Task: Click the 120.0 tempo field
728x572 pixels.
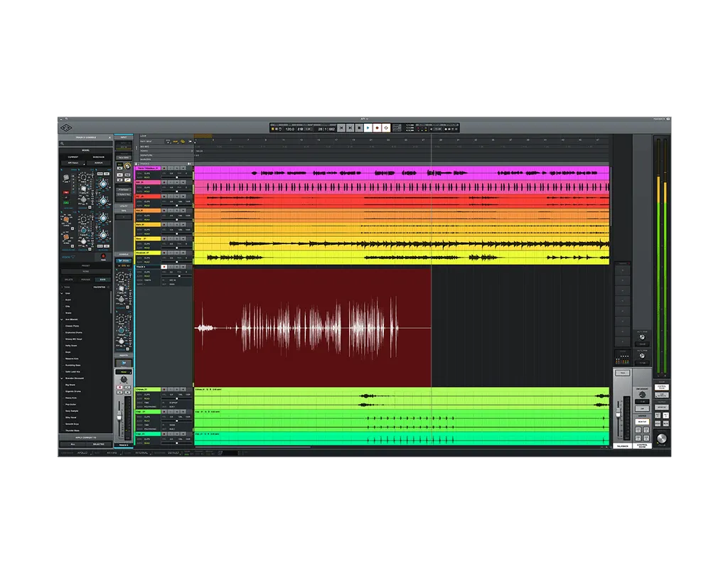Action: (290, 129)
